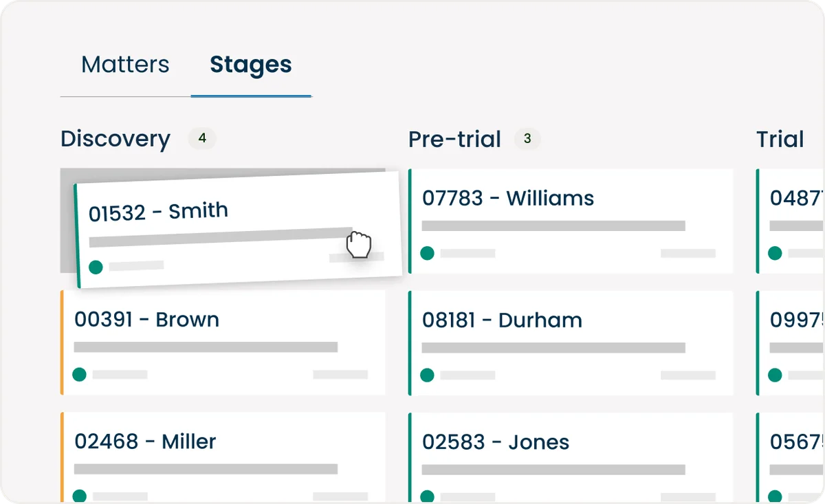Click the green dot on the top Trial card

click(775, 253)
